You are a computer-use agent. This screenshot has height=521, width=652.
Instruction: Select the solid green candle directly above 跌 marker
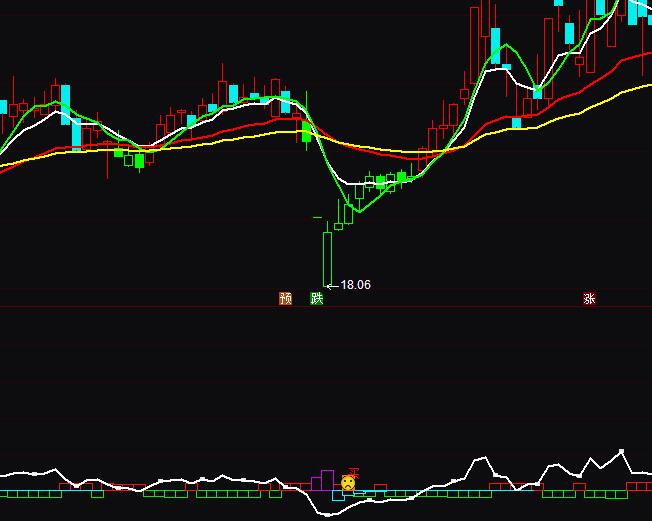[308, 132]
